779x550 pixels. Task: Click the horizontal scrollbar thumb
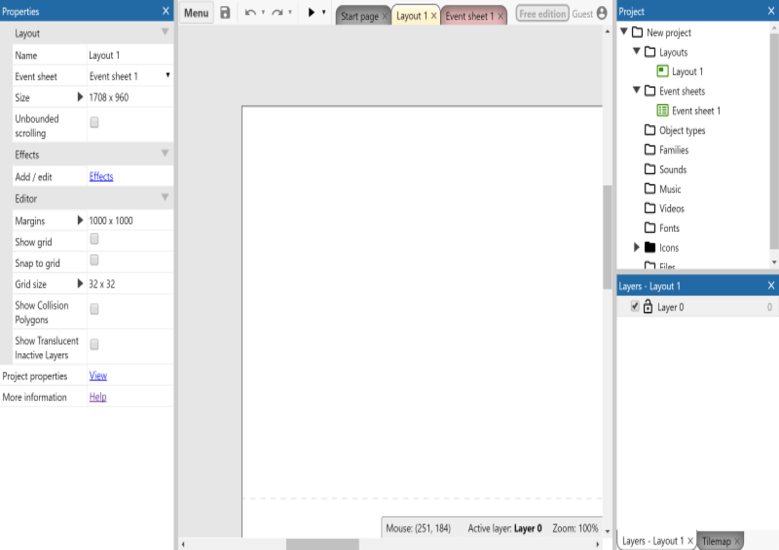322,544
